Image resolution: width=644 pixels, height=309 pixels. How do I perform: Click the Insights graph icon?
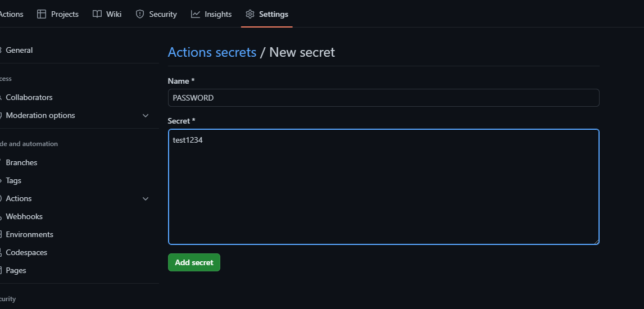pos(196,14)
